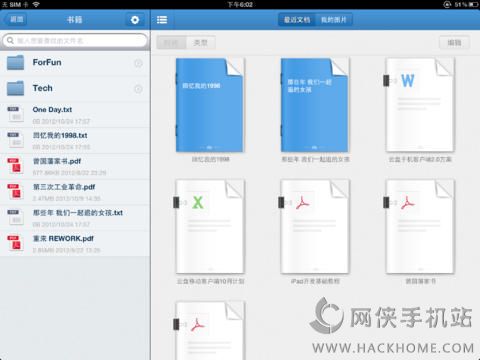Open the settings gear in sidebar header
The width and height of the screenshot is (480, 360).
pos(135,20)
